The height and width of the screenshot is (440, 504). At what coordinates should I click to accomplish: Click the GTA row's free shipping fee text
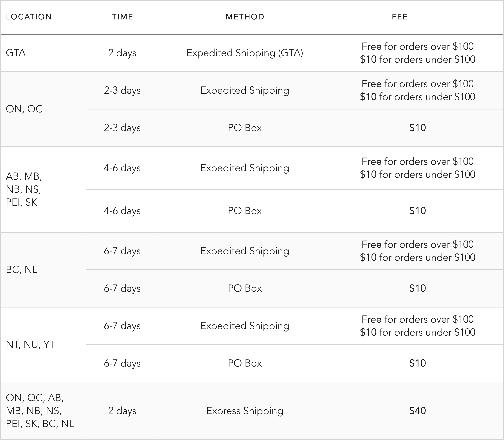pyautogui.click(x=417, y=46)
